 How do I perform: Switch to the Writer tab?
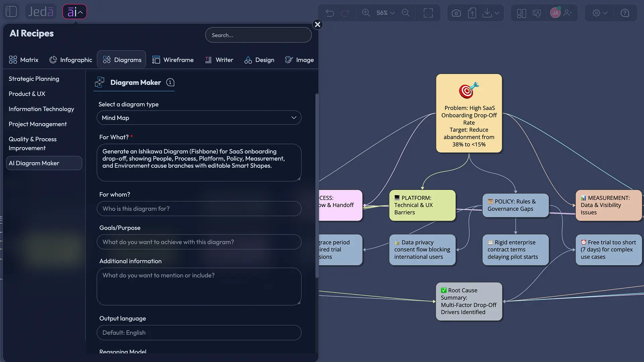click(x=219, y=60)
